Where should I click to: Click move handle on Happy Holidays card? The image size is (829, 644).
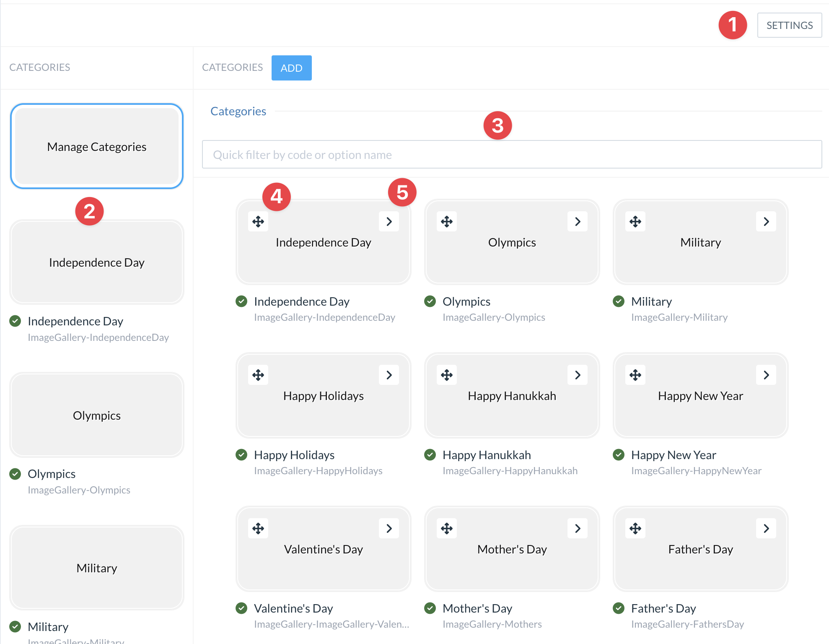258,375
